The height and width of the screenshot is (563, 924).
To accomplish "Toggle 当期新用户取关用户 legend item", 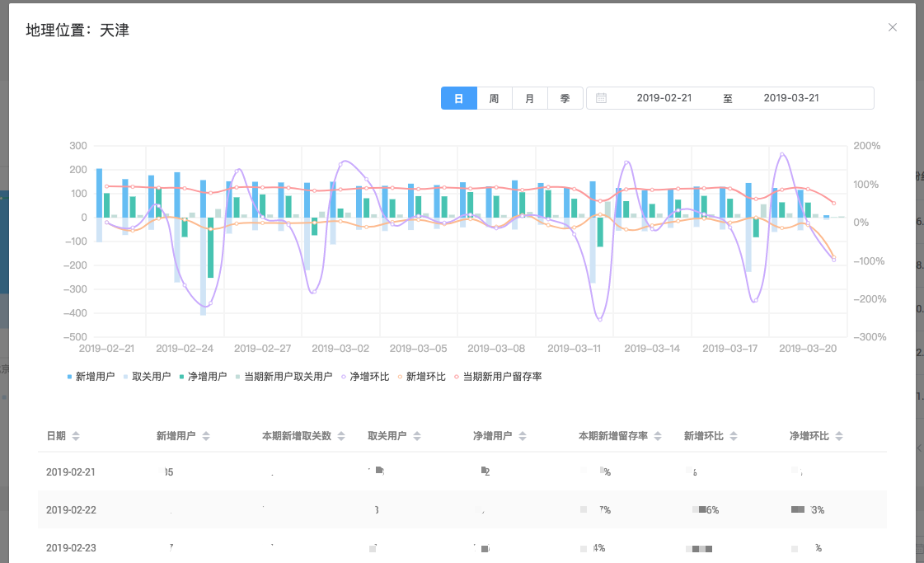I will point(283,377).
